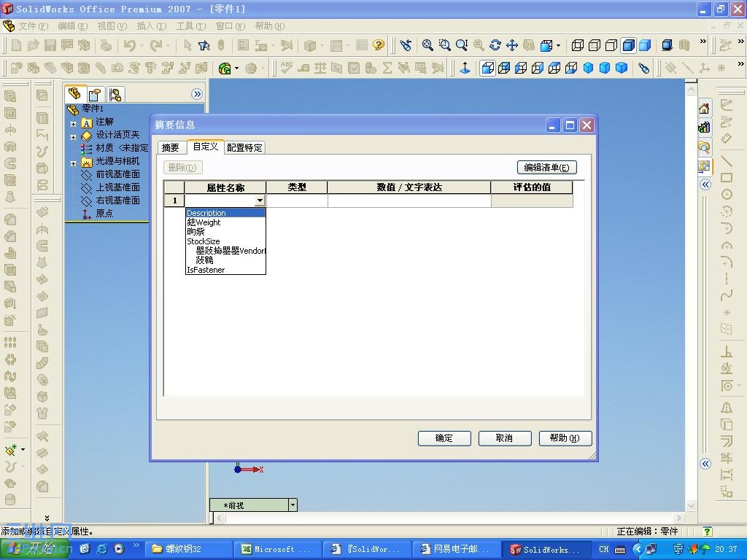Click the Shaded display icon
This screenshot has height=560, width=747.
coord(645,45)
